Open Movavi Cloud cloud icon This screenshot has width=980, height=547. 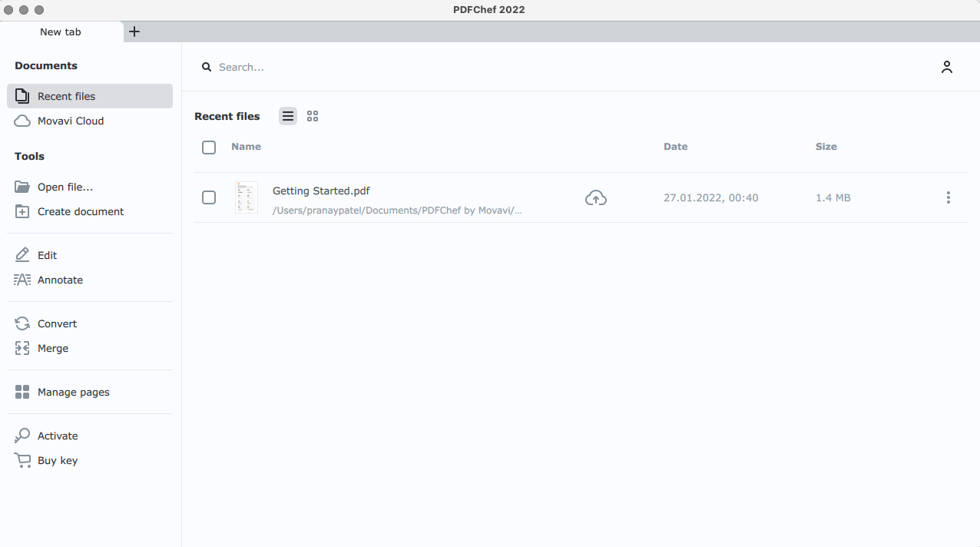point(22,121)
